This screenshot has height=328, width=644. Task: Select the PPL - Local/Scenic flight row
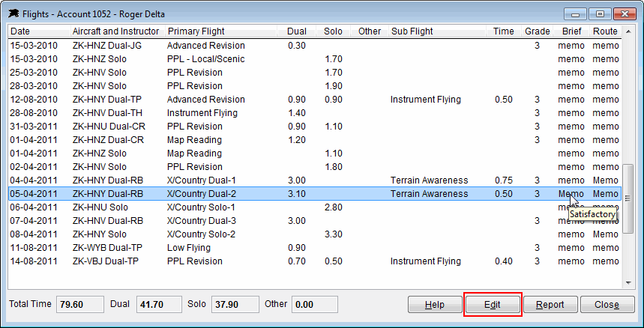coord(315,59)
